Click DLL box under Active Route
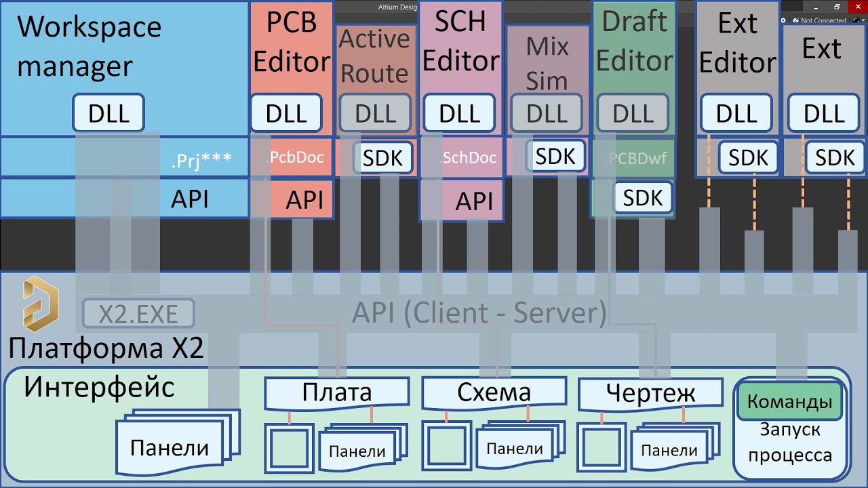This screenshot has height=488, width=868. point(376,113)
